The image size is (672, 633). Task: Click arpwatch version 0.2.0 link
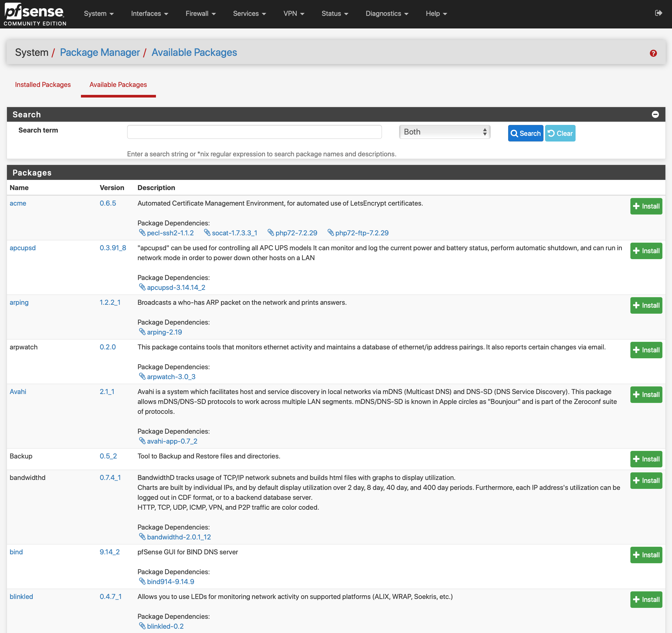(x=108, y=347)
